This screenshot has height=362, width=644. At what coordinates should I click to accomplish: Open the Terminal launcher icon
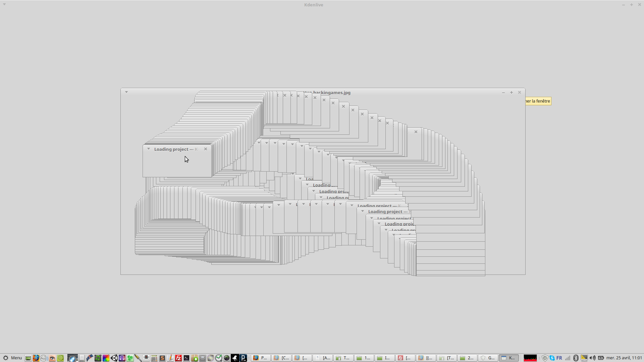coord(186,358)
